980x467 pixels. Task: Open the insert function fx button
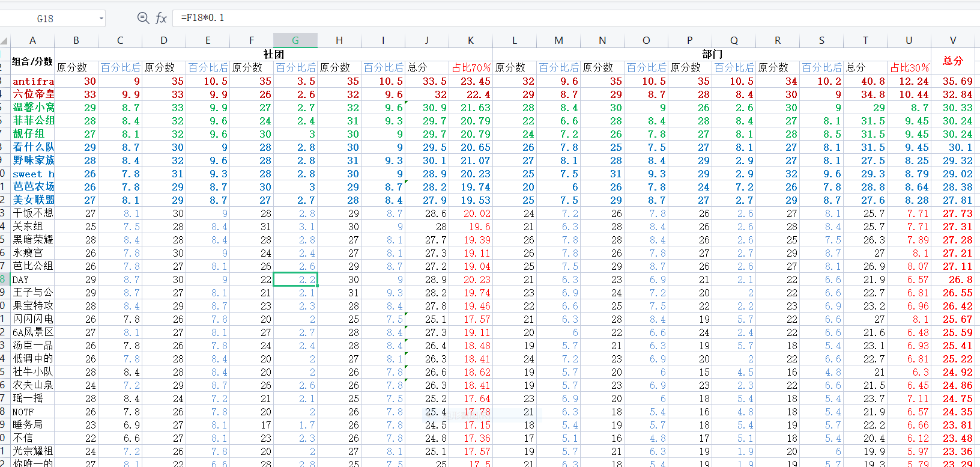(161, 18)
